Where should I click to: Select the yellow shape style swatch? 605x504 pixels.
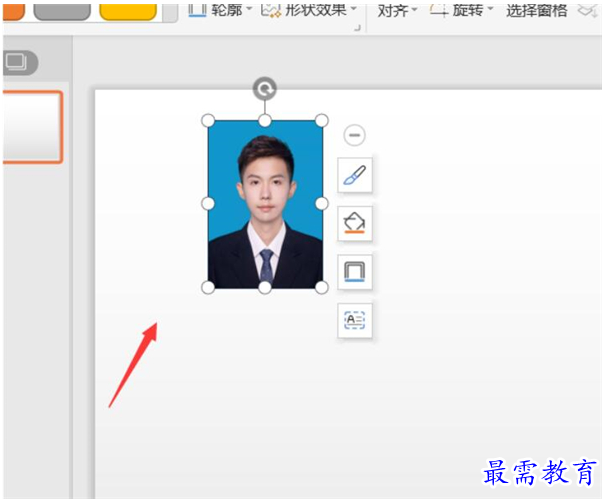128,12
